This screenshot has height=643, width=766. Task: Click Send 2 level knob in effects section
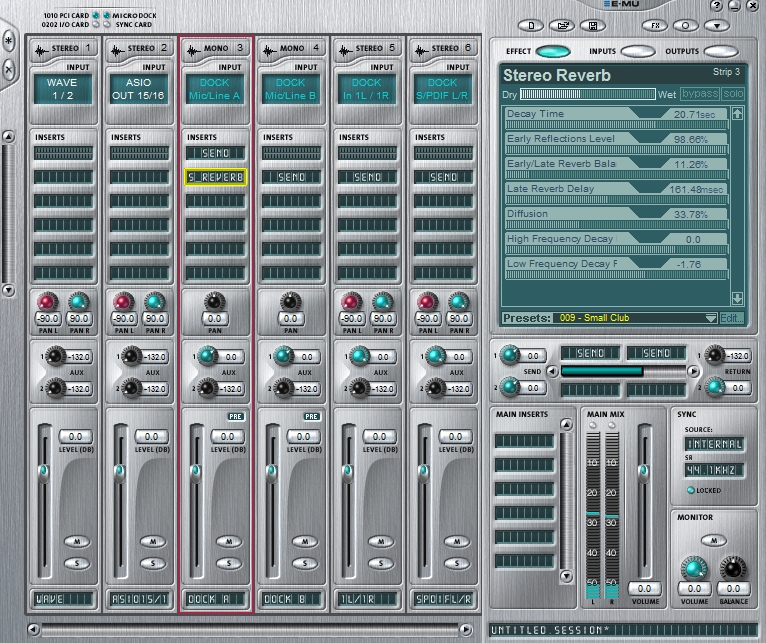510,387
